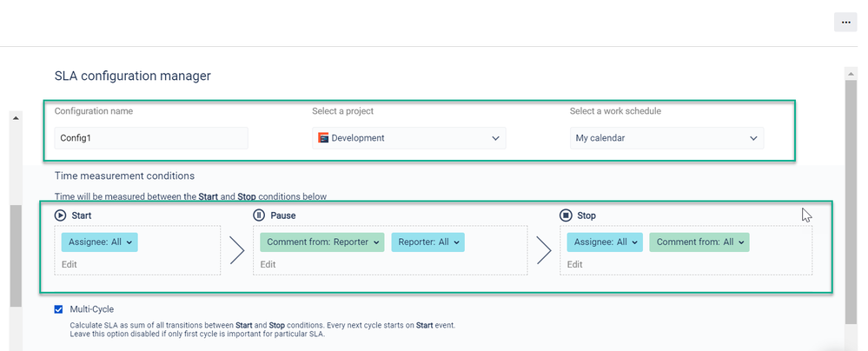Click the Configuration name label
The width and height of the screenshot is (868, 351).
tap(94, 110)
